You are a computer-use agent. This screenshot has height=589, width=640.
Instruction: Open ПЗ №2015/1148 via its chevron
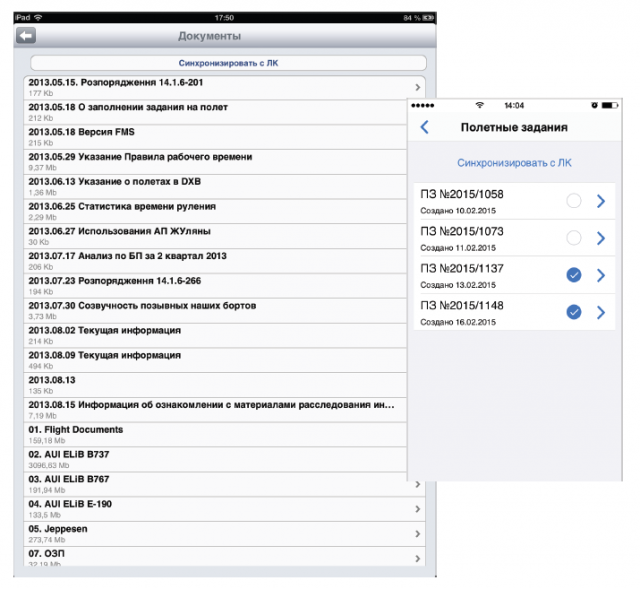pyautogui.click(x=601, y=312)
